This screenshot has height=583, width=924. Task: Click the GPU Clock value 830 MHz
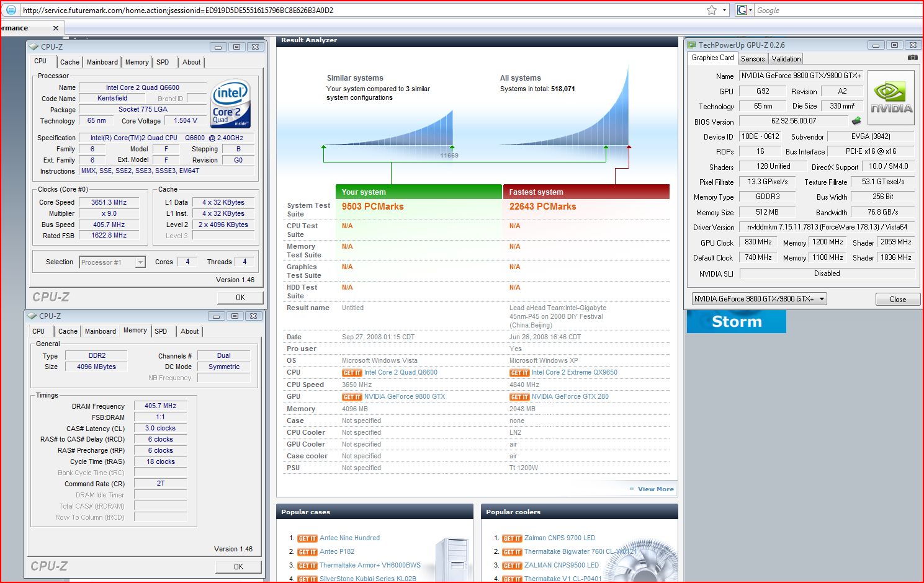pyautogui.click(x=758, y=243)
